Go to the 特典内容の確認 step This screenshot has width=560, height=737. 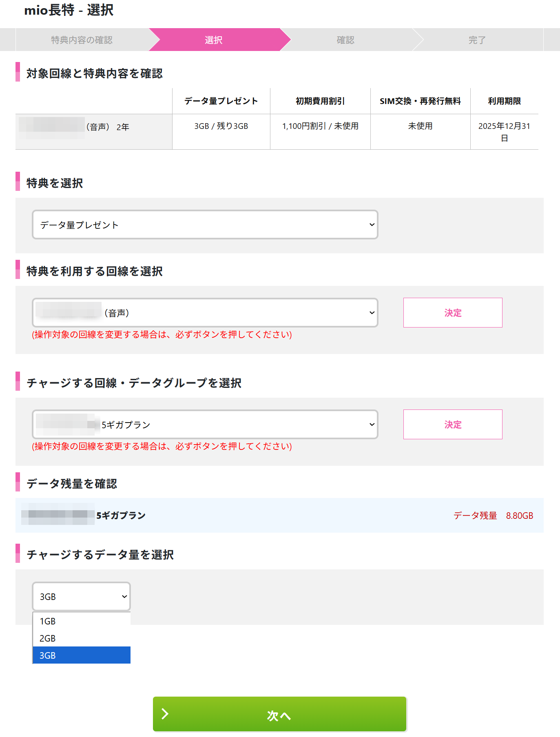click(x=82, y=40)
